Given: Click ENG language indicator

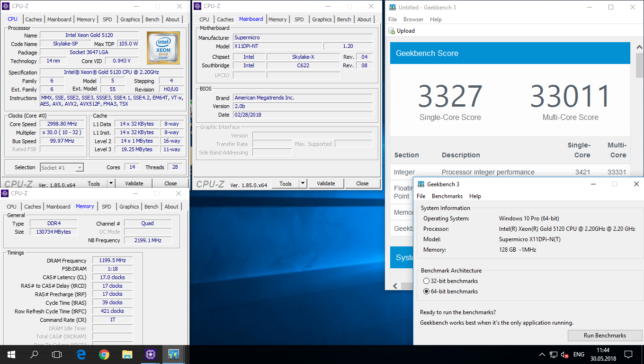Looking at the screenshot, I should click(x=579, y=355).
